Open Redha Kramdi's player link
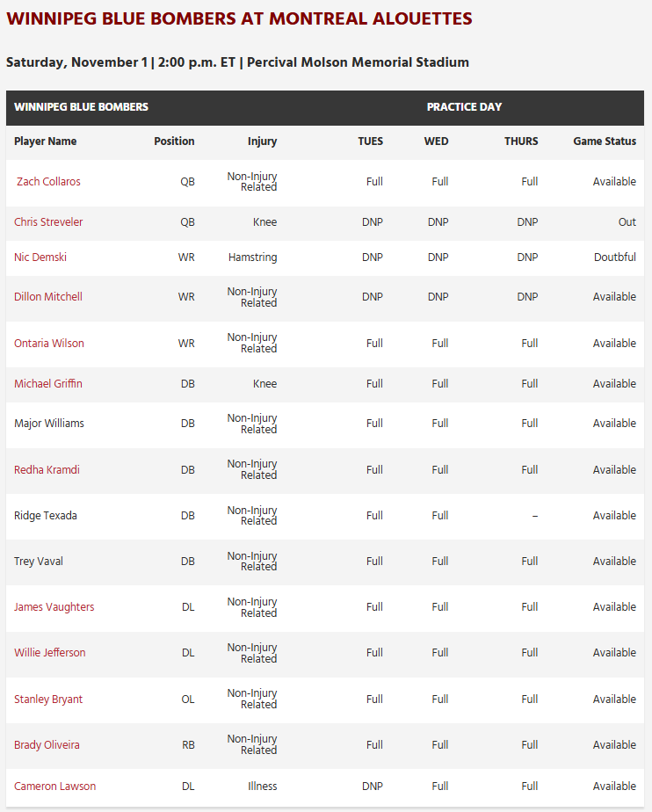 pyautogui.click(x=47, y=470)
